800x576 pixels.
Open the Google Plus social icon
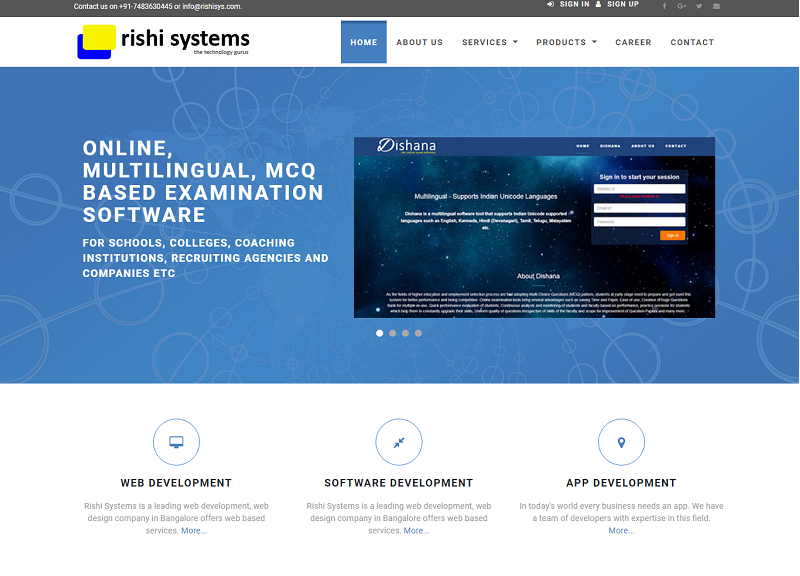682,6
